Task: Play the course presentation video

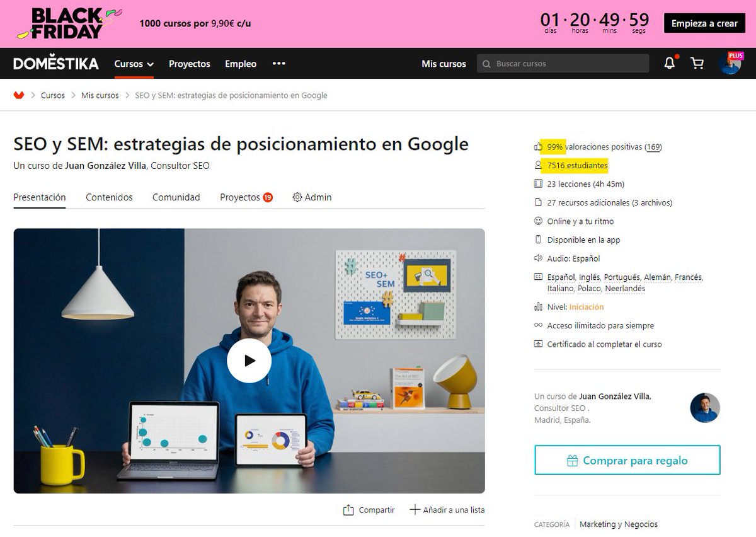Action: coord(249,361)
